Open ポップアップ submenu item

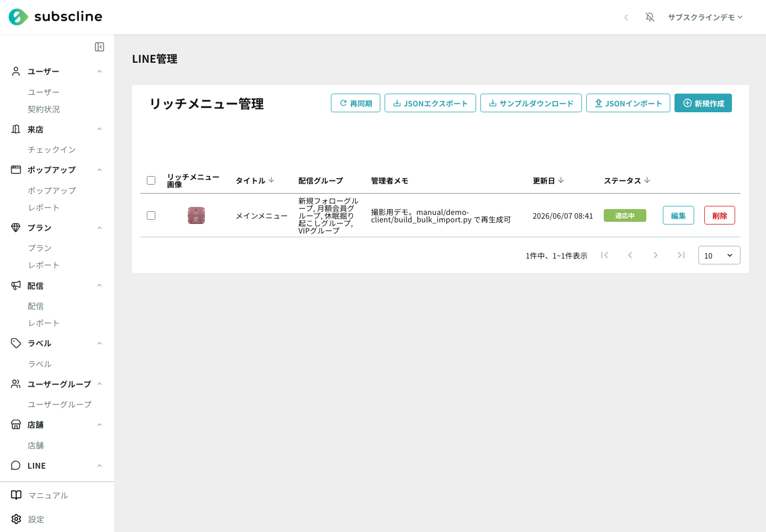click(x=52, y=190)
